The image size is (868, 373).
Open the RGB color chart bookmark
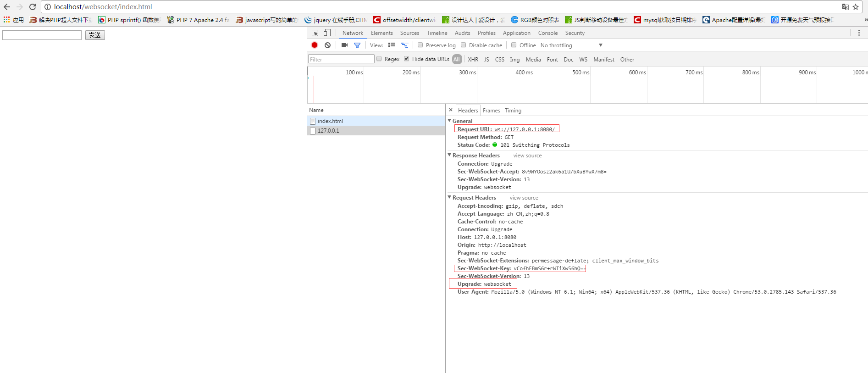[535, 20]
